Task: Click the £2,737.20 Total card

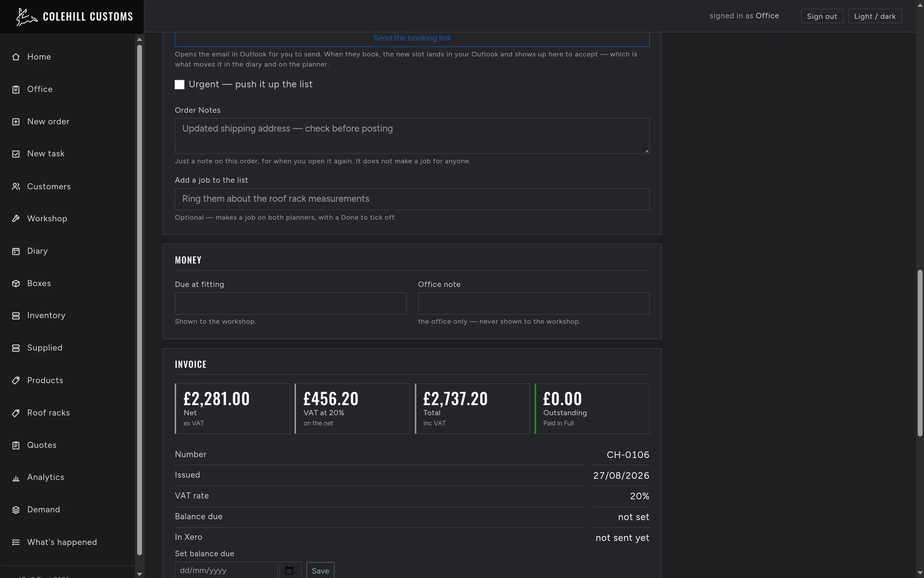Action: tap(472, 409)
